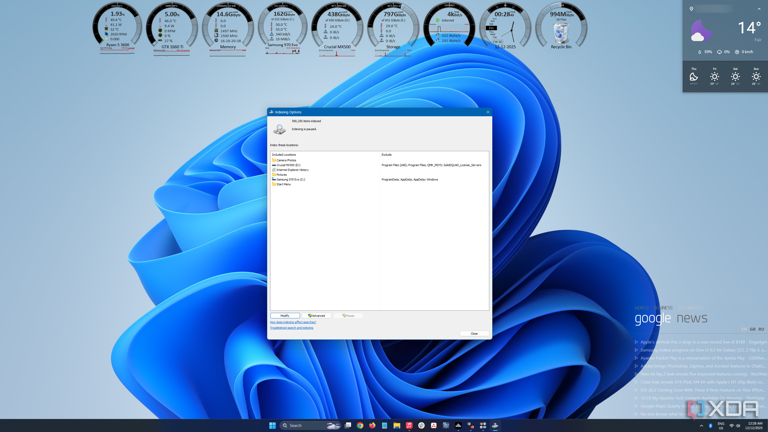Image resolution: width=768 pixels, height=432 pixels.
Task: Click the ENG language indicator
Action: pyautogui.click(x=721, y=426)
